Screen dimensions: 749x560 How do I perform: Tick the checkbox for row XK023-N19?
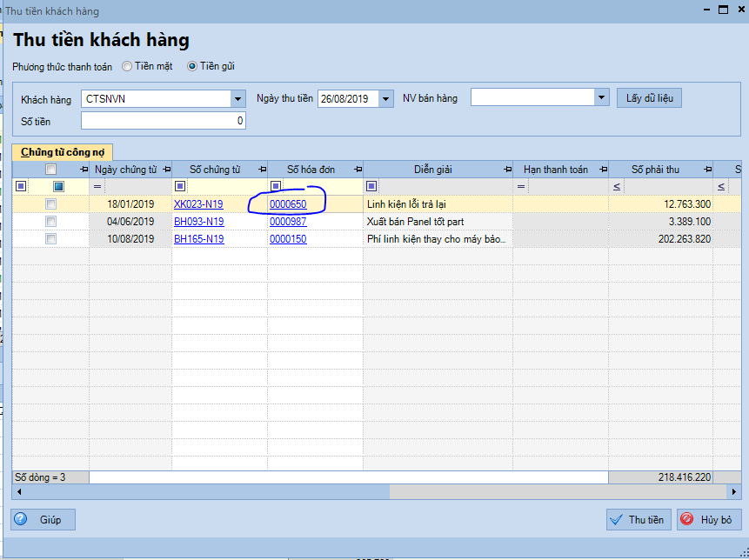(x=51, y=204)
